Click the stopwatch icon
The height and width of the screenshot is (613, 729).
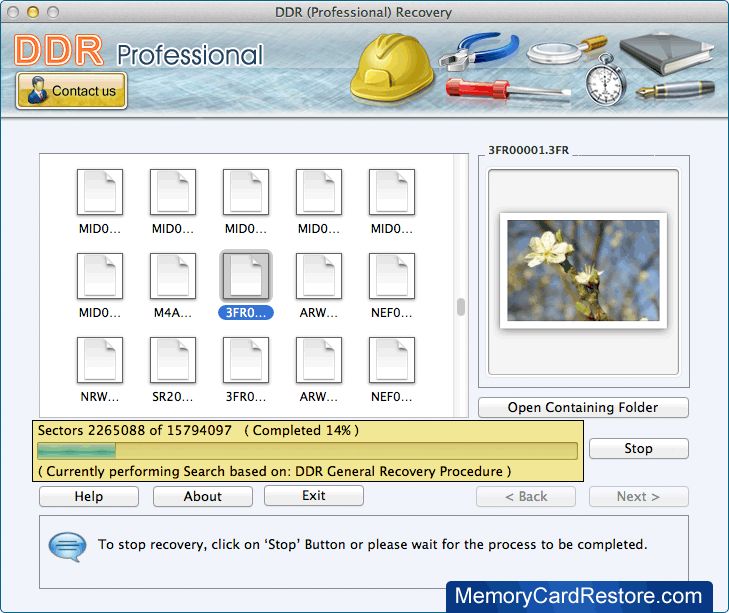coord(606,80)
